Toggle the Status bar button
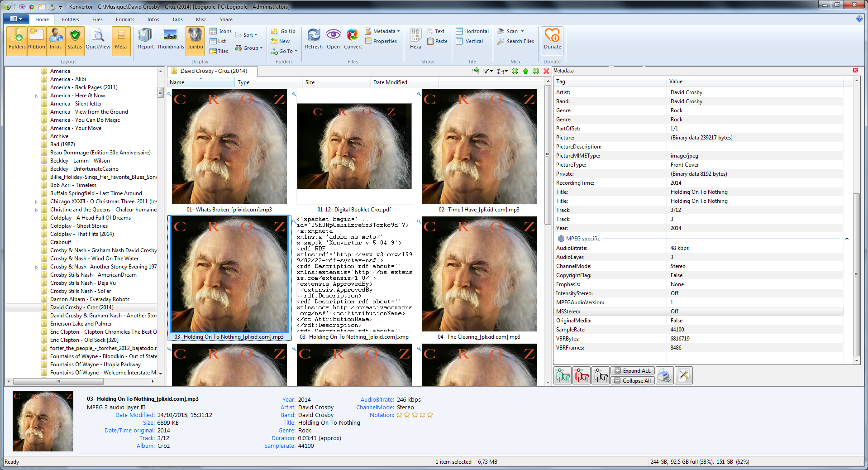This screenshot has width=868, height=470. click(x=75, y=41)
